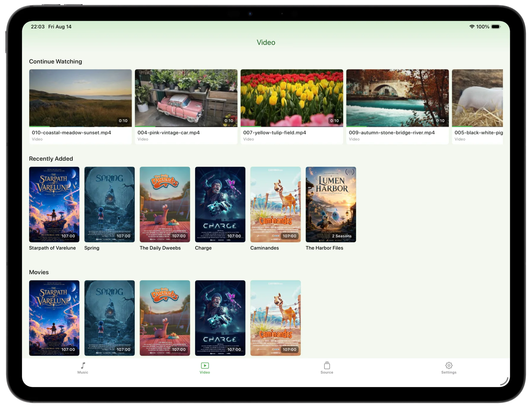Click the 007-yellow-tulip-field.mp4 title
Viewport: 532px width, 408px height.
click(x=275, y=132)
